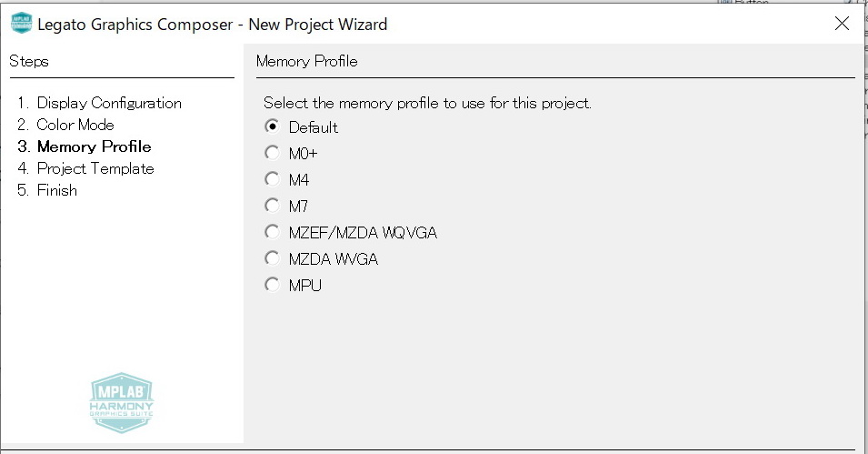
Task: Choose the MZDA WVGA memory profile
Action: (272, 259)
